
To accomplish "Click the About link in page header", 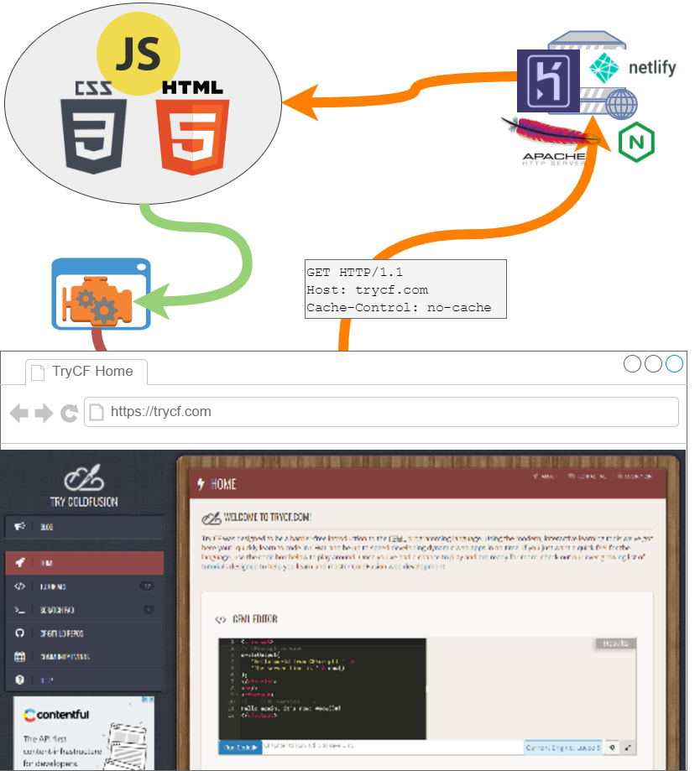I will pyautogui.click(x=545, y=476).
